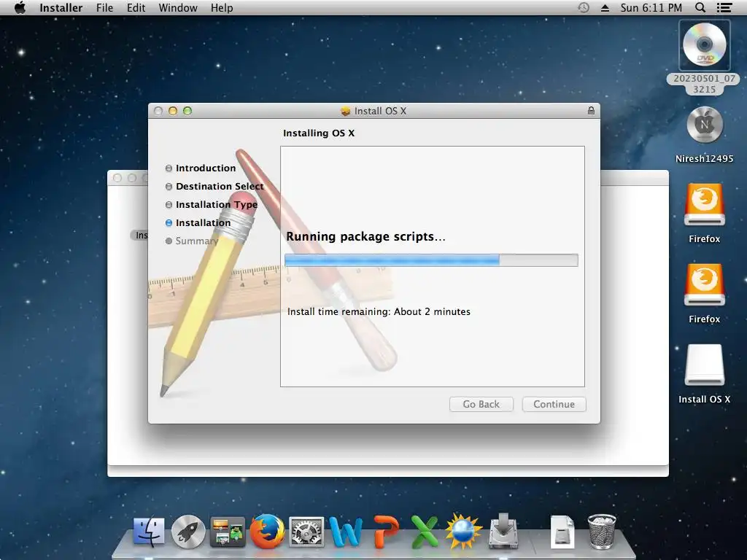The image size is (747, 560).
Task: Open the Apple menu
Action: click(x=20, y=7)
